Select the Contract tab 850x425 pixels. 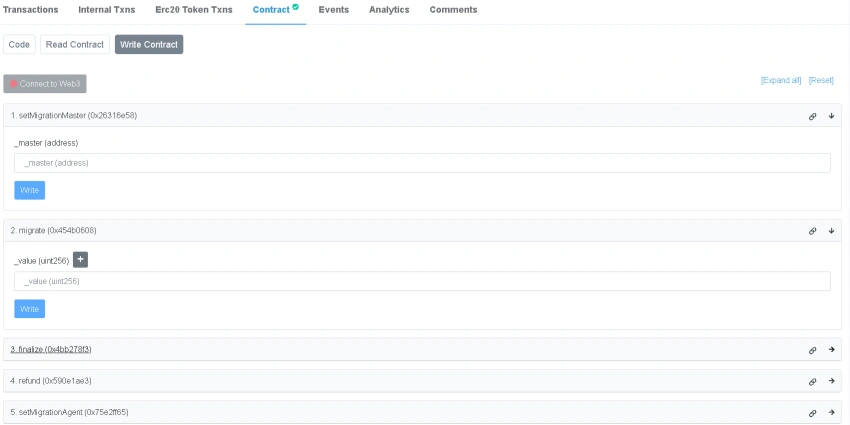[x=275, y=10]
